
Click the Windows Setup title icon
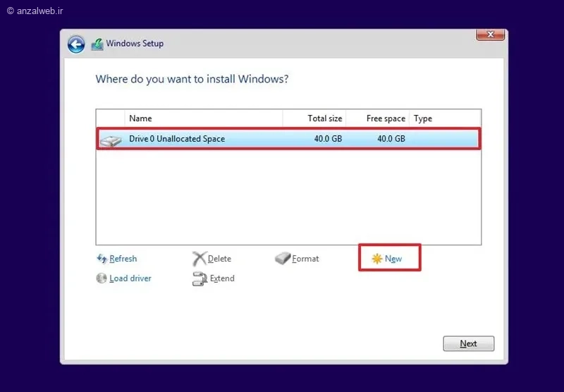[x=97, y=44]
